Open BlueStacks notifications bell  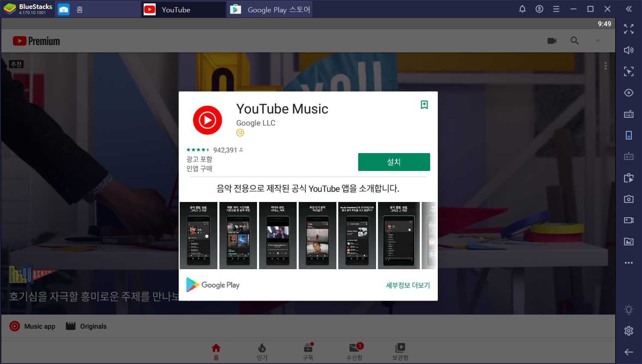click(522, 9)
